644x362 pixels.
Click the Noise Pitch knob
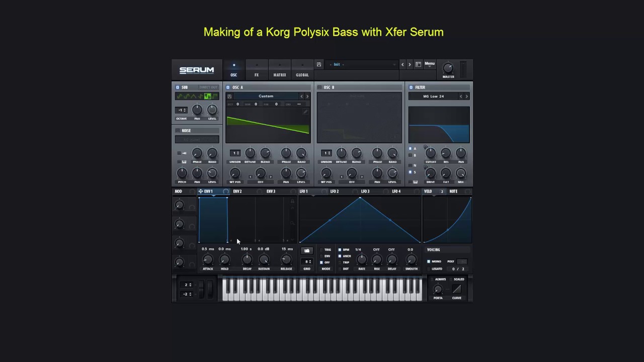(182, 173)
